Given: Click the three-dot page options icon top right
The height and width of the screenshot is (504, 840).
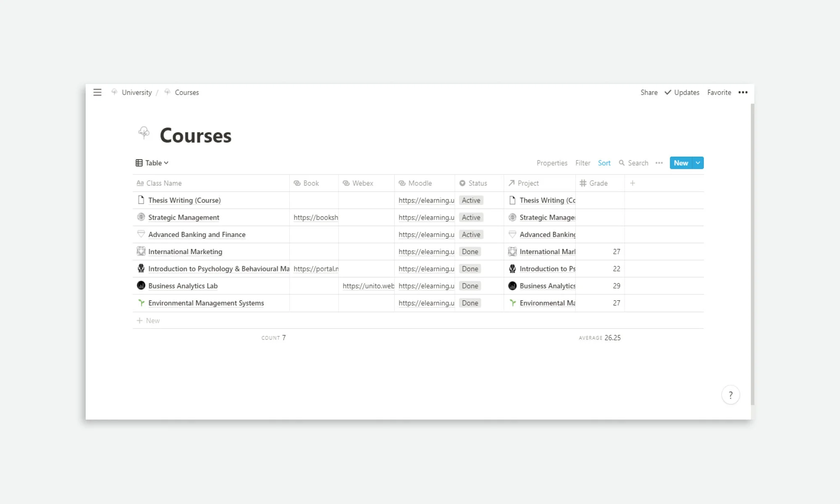Looking at the screenshot, I should tap(743, 92).
